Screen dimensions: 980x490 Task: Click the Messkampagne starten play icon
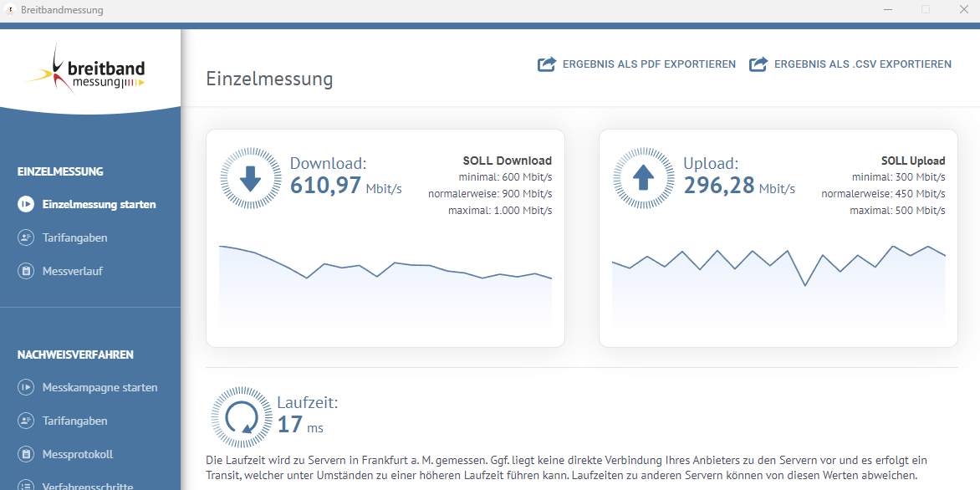[26, 387]
